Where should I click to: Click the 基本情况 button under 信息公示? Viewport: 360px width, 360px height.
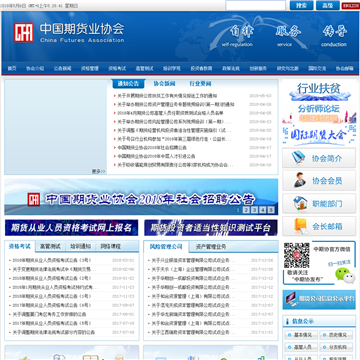301,335
